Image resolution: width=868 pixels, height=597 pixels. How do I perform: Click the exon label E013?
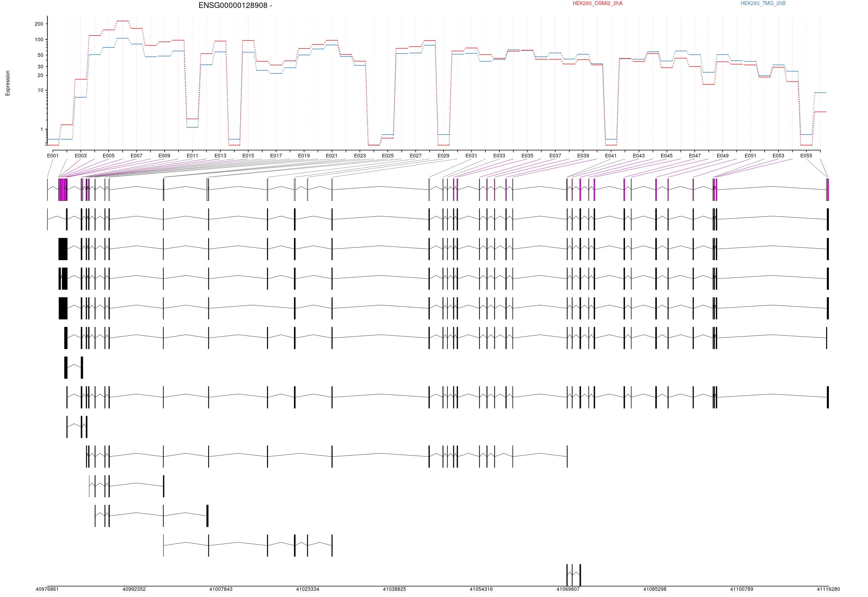[x=220, y=156]
